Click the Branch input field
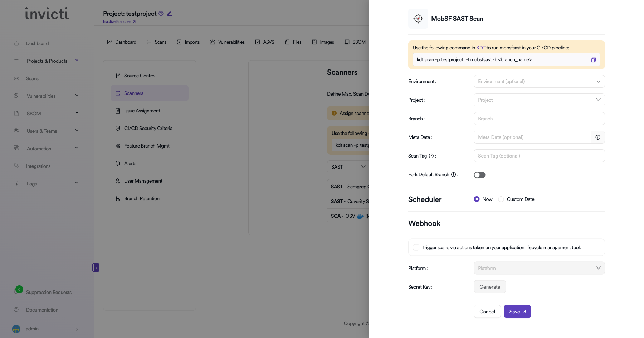 point(539,119)
